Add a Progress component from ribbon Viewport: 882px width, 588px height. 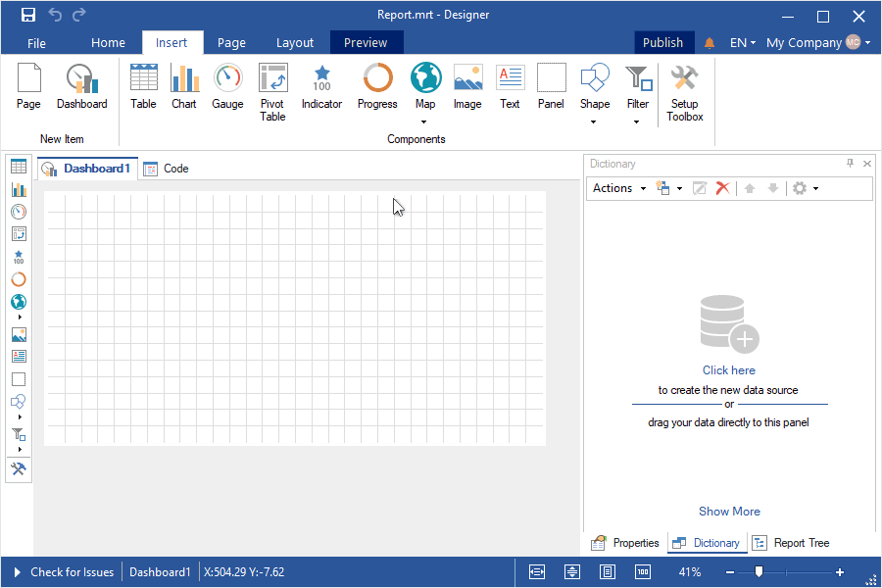click(x=377, y=86)
